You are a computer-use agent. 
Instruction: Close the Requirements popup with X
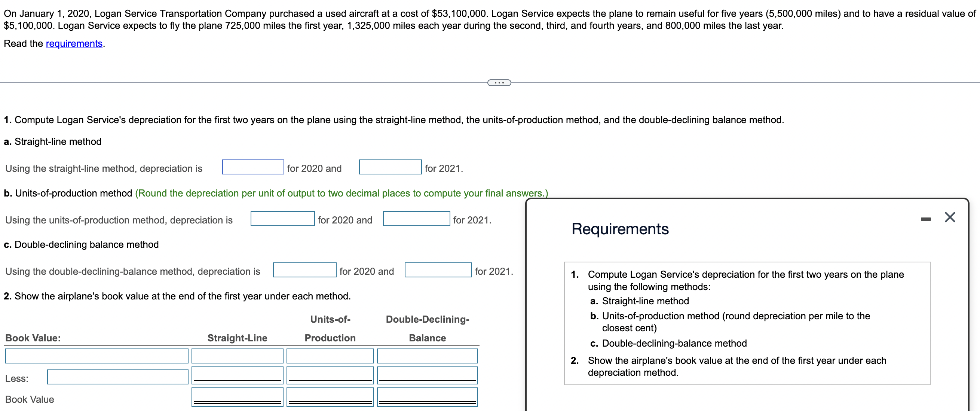coord(950,217)
